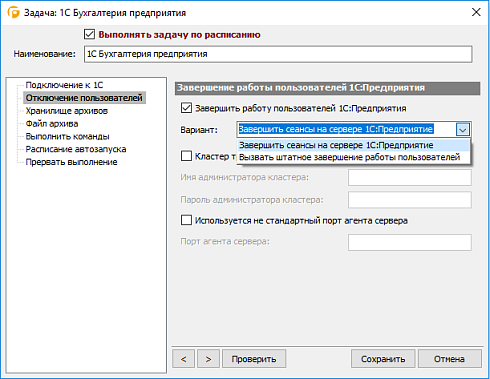Enable 'Используется не стандартный порт агента сервера'
This screenshot has width=490, height=379.
point(186,220)
